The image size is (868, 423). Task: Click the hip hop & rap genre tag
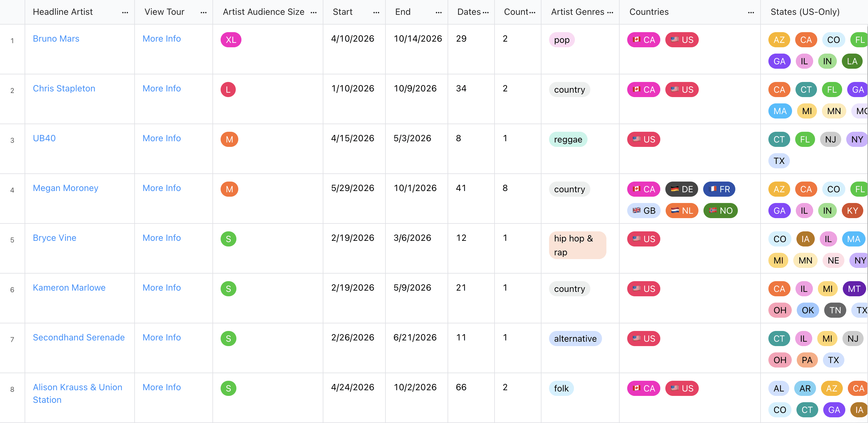pos(577,245)
